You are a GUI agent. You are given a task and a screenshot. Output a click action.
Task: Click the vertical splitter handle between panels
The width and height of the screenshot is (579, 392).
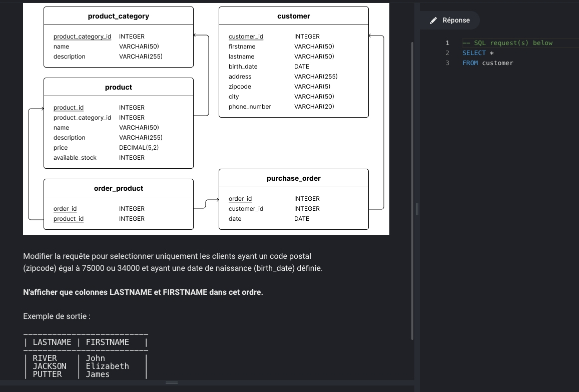417,209
